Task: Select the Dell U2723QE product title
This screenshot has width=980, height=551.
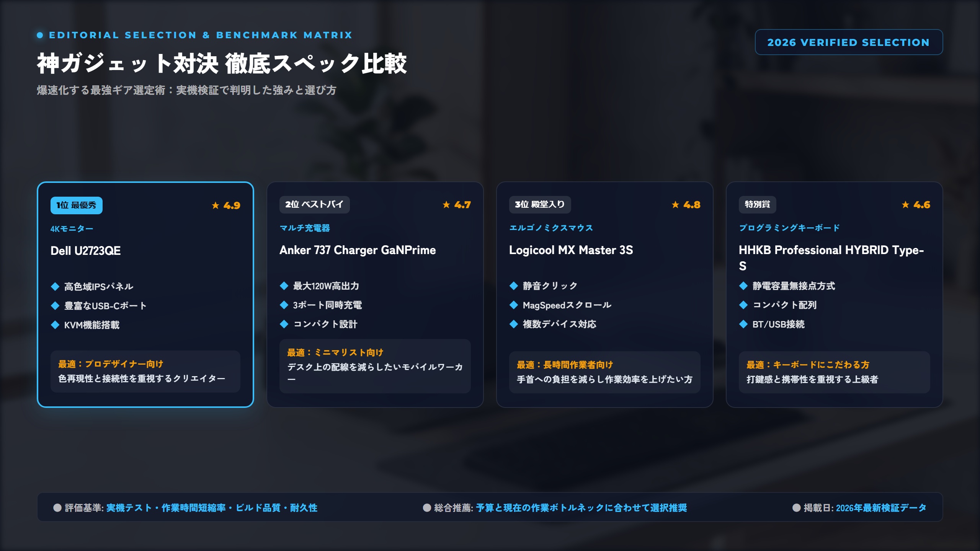Action: (86, 251)
